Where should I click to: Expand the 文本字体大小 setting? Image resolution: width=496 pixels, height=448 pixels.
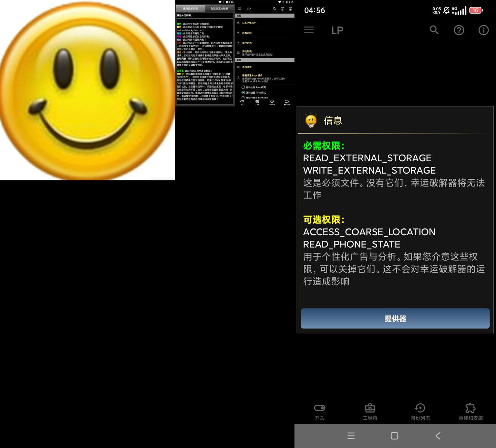coord(249,23)
